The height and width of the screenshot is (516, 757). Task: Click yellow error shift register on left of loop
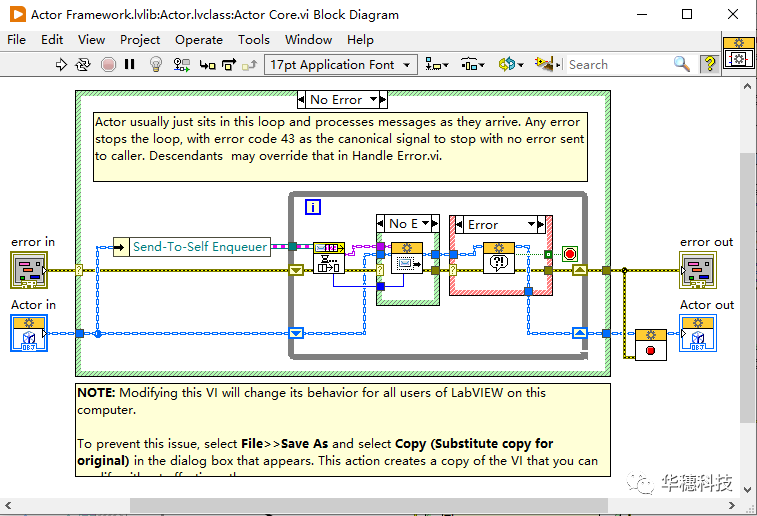click(x=296, y=270)
